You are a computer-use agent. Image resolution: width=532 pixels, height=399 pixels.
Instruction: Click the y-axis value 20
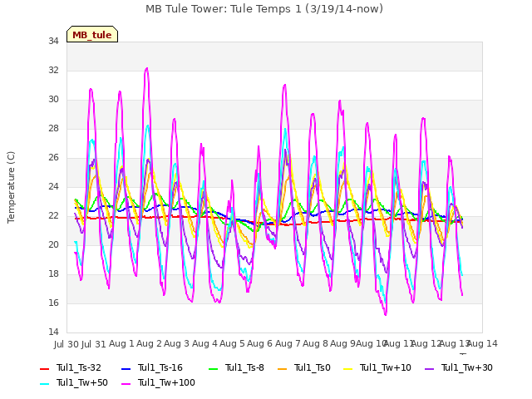pyautogui.click(x=53, y=245)
